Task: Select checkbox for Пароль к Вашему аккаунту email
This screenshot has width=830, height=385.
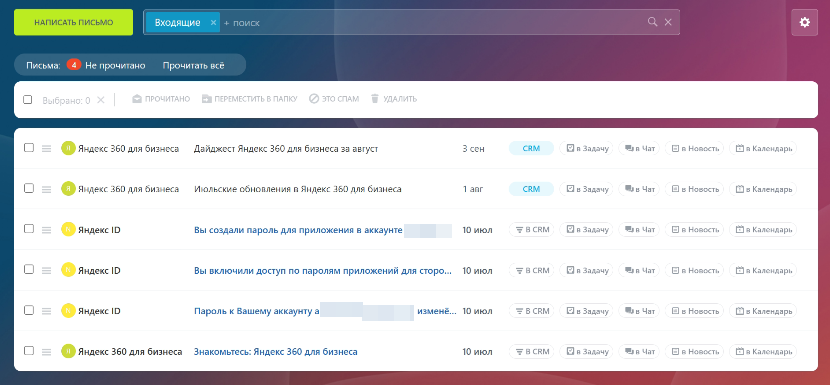Action: (29, 310)
